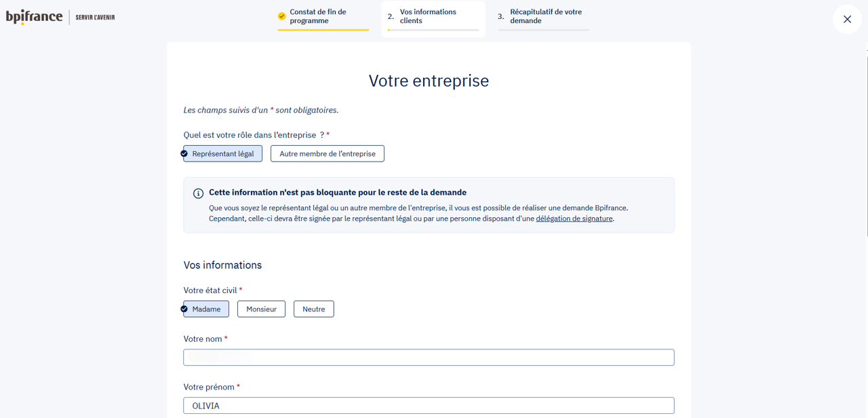Close the form with the X button
868x418 pixels.
coord(847,19)
